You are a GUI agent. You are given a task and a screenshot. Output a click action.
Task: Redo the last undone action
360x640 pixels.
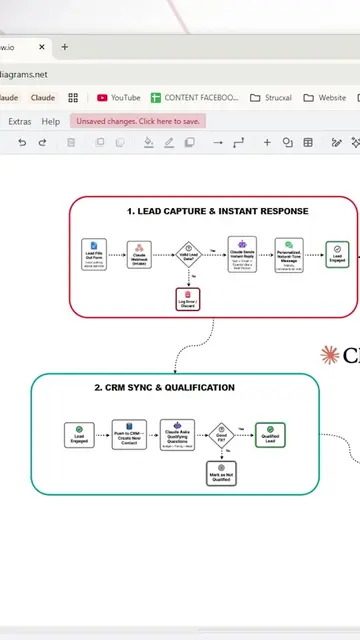coord(42,142)
